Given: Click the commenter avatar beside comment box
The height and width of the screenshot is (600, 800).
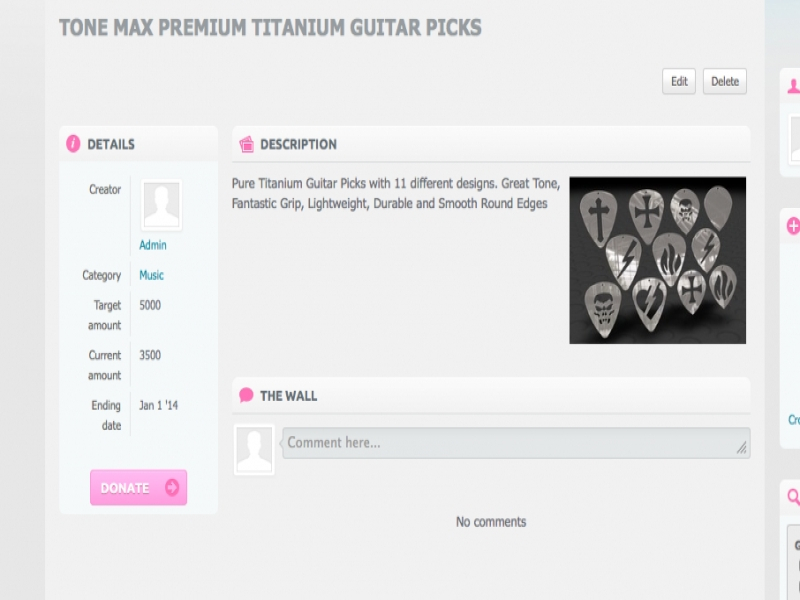Looking at the screenshot, I should tap(254, 448).
